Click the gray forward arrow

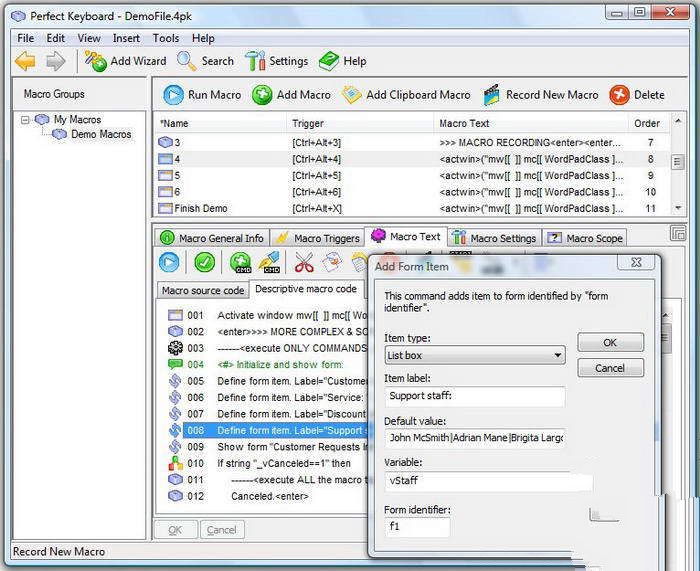(56, 61)
